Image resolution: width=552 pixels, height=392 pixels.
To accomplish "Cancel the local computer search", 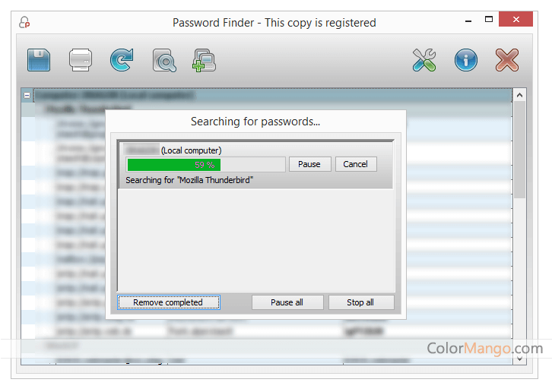I will click(x=356, y=164).
